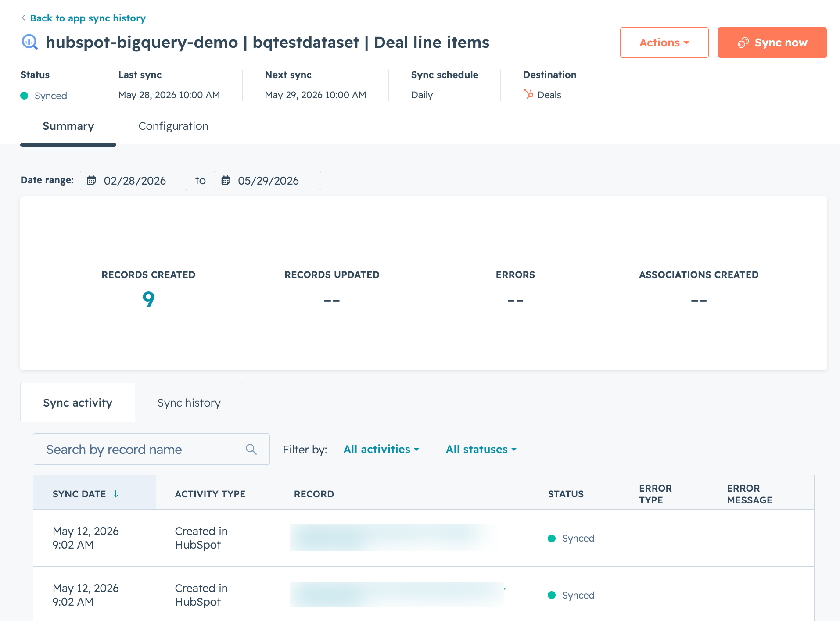The width and height of the screenshot is (840, 621).
Task: Click the Error Type column header
Action: tap(655, 494)
